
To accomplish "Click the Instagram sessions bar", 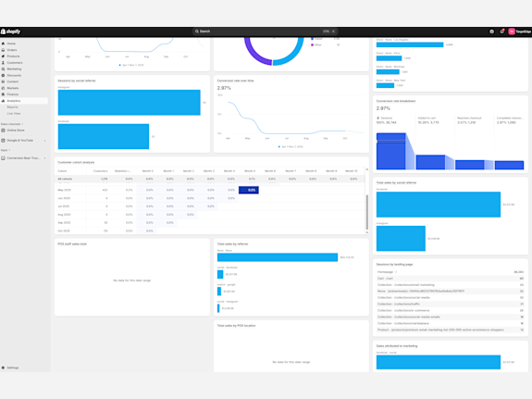I will click(130, 103).
